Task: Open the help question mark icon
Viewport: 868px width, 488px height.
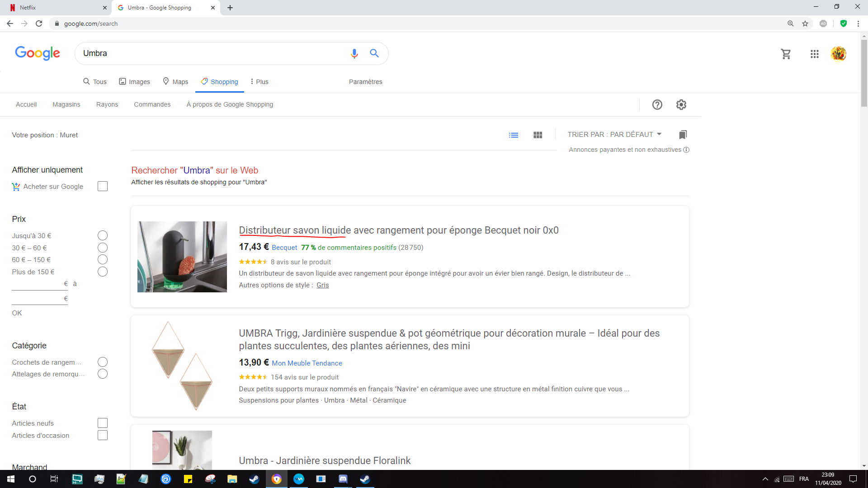Action: tap(657, 105)
